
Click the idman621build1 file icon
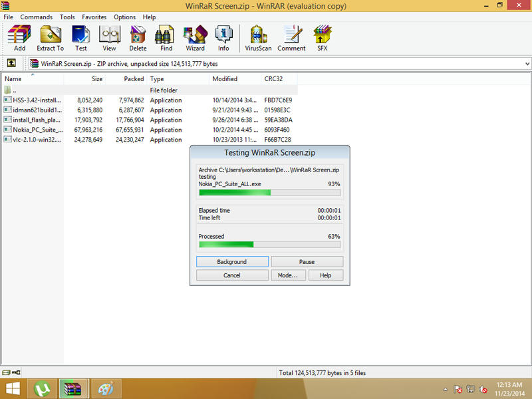tap(7, 110)
